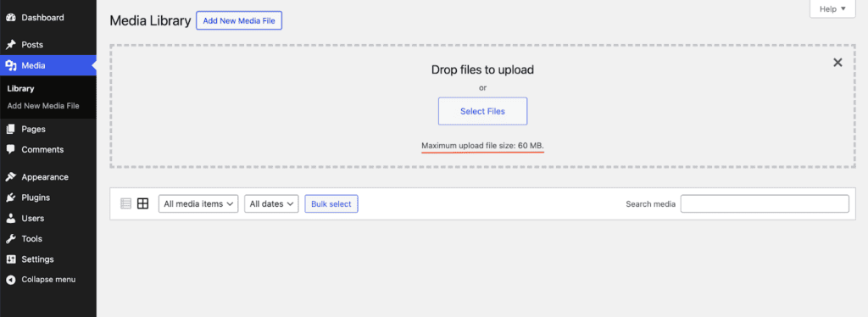Open Appearance menu item
Image resolution: width=868 pixels, height=317 pixels.
(x=48, y=177)
